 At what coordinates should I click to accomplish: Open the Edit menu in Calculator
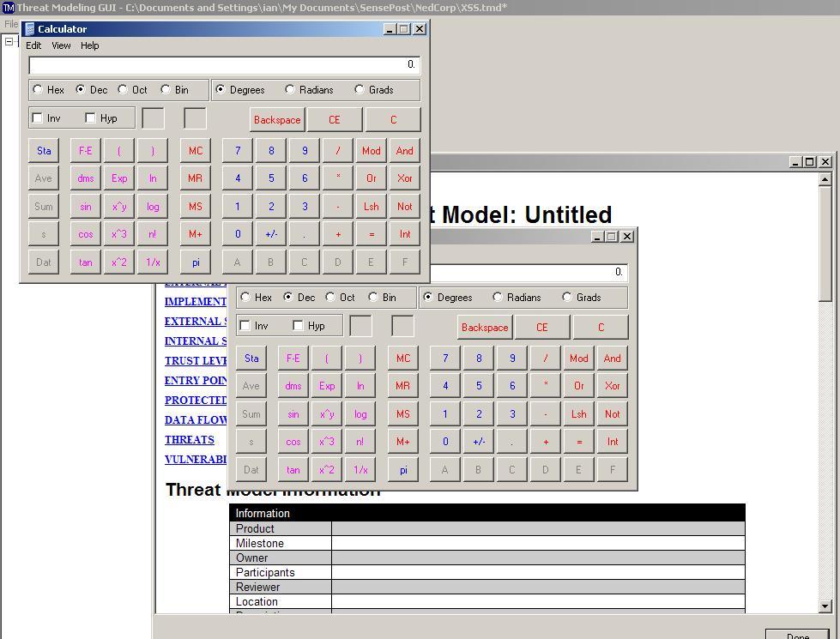(x=33, y=45)
